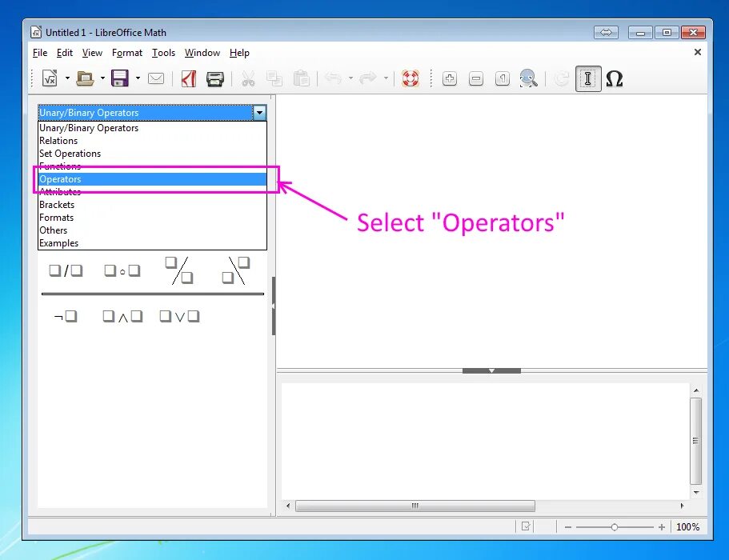This screenshot has height=560, width=729.
Task: Open the Open-file folder icon
Action: coord(85,78)
